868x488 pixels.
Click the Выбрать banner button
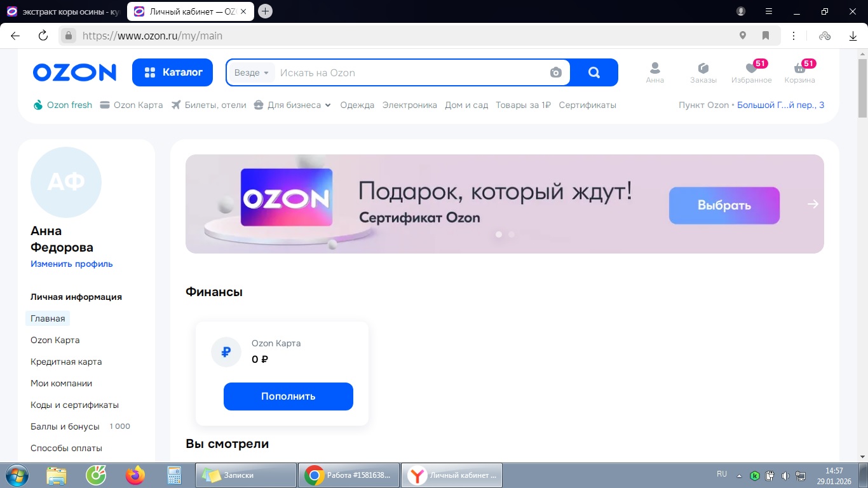coord(724,205)
